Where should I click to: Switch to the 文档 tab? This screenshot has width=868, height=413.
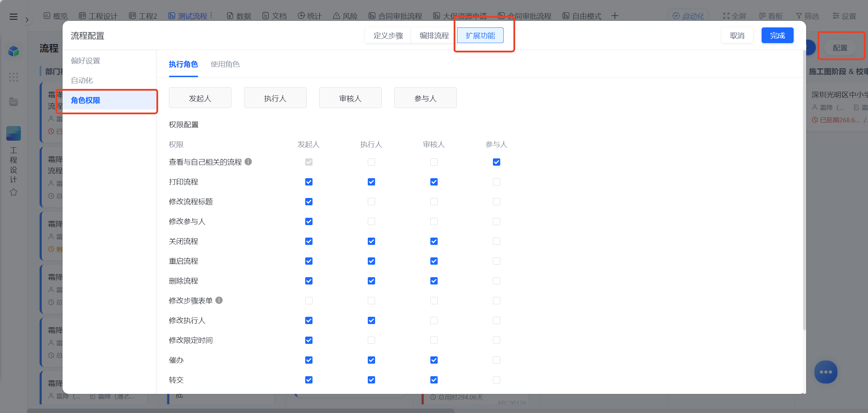pyautogui.click(x=274, y=16)
